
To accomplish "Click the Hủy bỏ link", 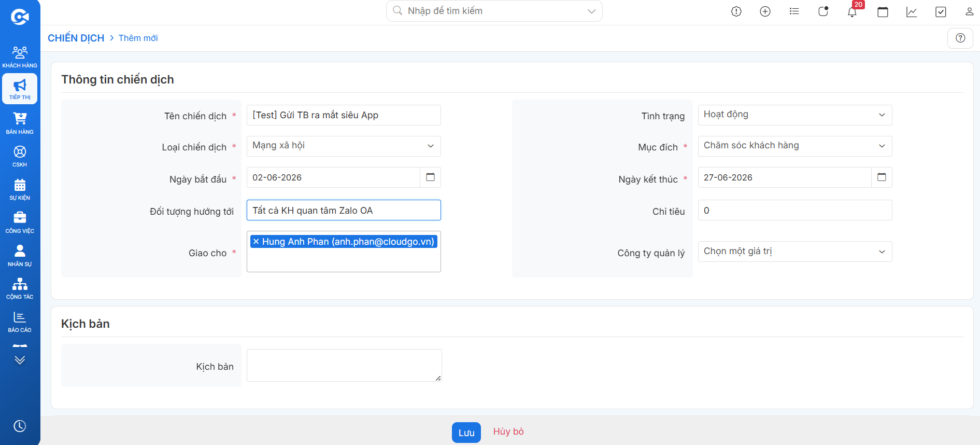I will click(x=508, y=432).
